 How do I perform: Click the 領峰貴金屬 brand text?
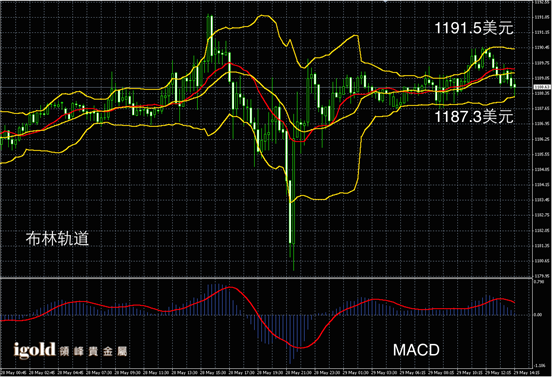pos(93,351)
